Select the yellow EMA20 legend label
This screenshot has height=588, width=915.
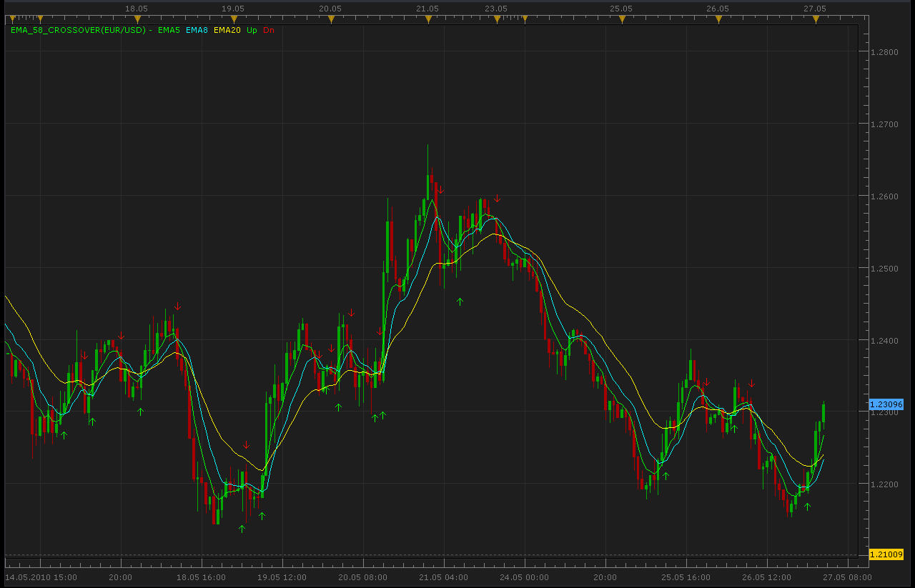tap(227, 30)
